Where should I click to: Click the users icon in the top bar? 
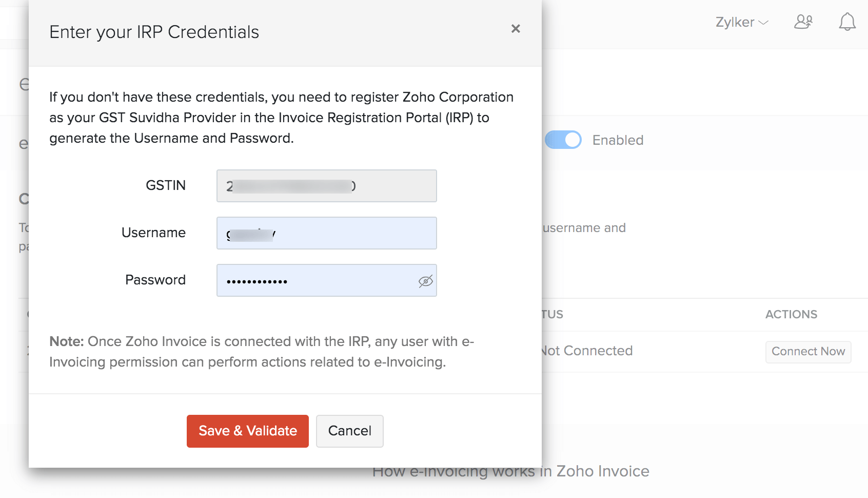[x=803, y=22]
